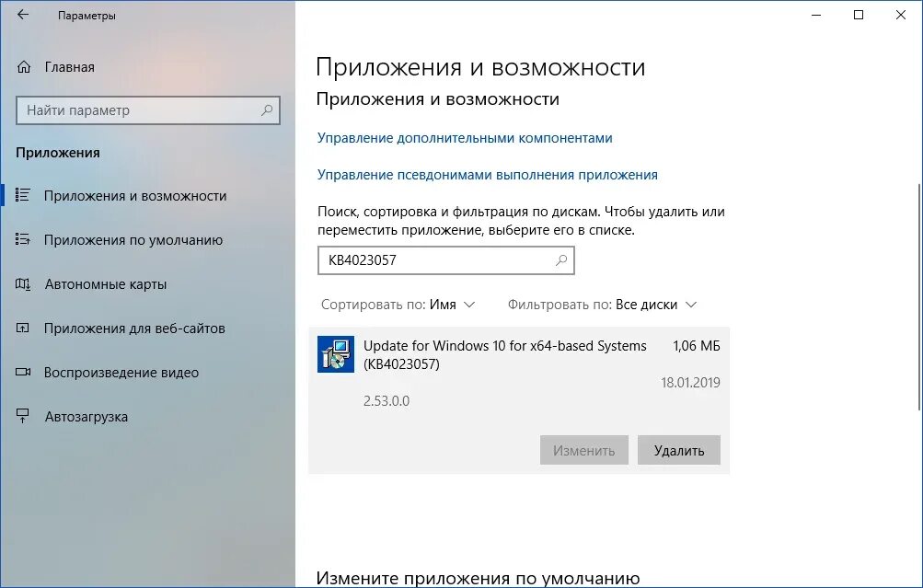Open 'Воспроизведение видео' section
The width and height of the screenshot is (923, 588).
pyautogui.click(x=121, y=373)
